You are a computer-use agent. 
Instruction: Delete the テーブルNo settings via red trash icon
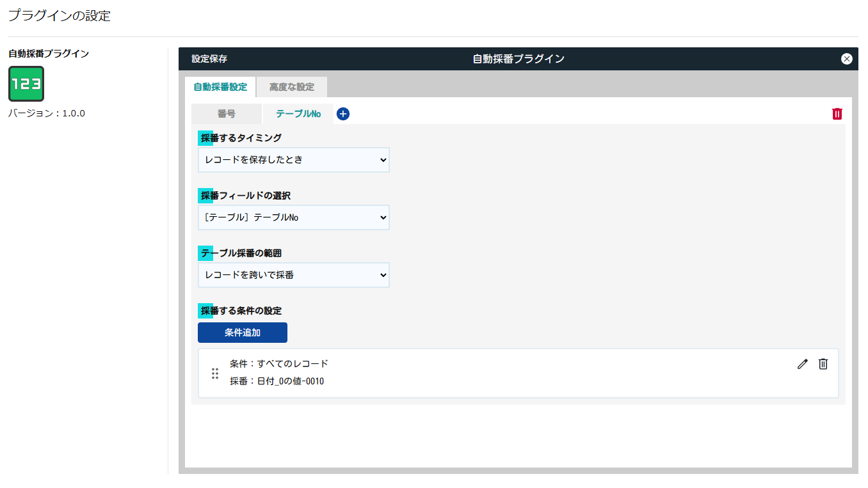pos(837,113)
